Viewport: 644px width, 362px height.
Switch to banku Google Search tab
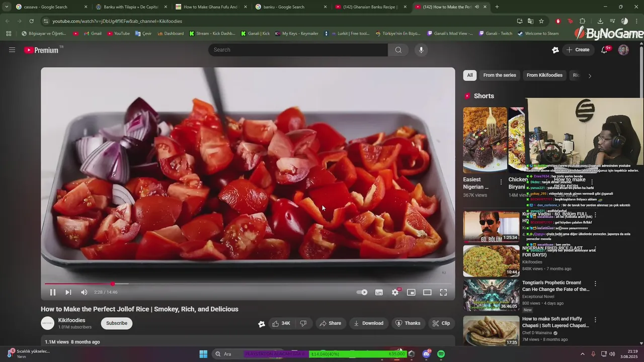click(291, 7)
